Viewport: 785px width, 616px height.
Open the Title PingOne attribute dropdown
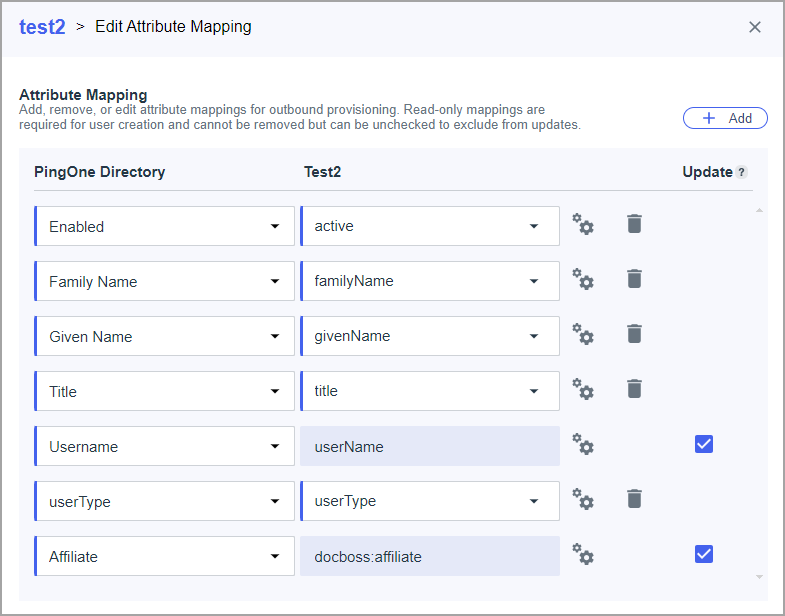pyautogui.click(x=165, y=391)
